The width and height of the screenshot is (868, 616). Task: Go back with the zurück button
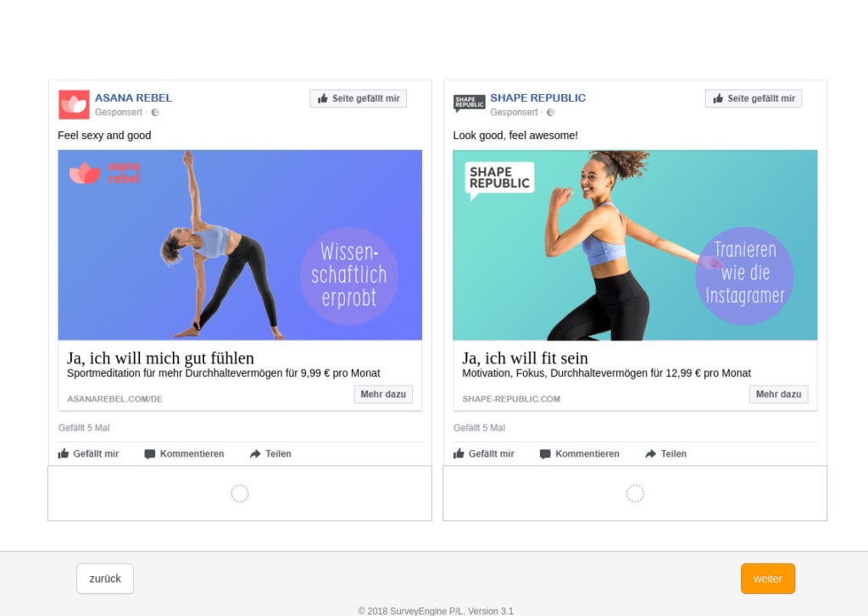point(105,579)
